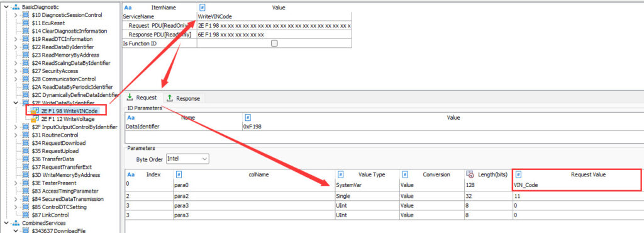Expand the $24 ReadScalingDataByIdentifier node

pos(16,63)
